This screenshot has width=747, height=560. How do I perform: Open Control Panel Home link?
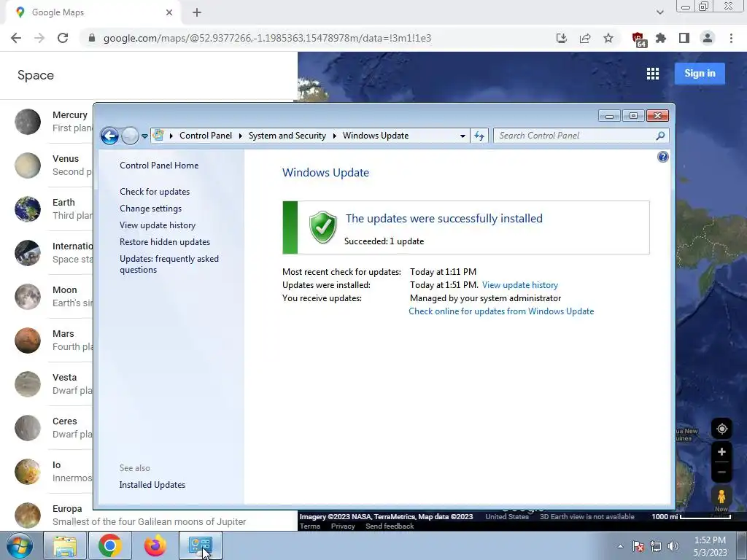click(159, 166)
